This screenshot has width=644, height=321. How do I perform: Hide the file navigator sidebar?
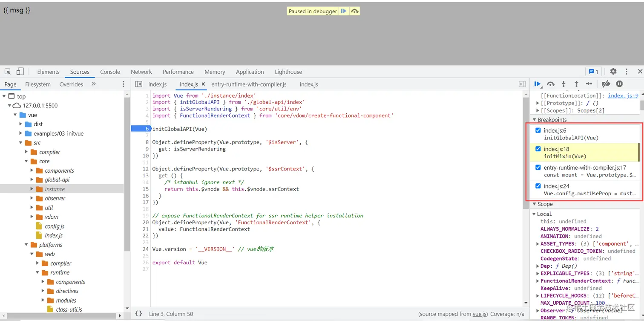pyautogui.click(x=138, y=84)
